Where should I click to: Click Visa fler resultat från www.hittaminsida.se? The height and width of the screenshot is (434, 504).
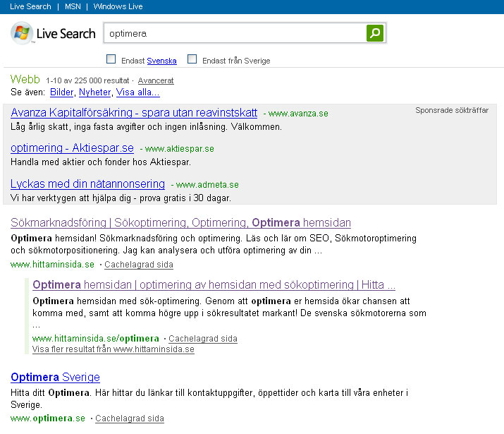tap(113, 349)
